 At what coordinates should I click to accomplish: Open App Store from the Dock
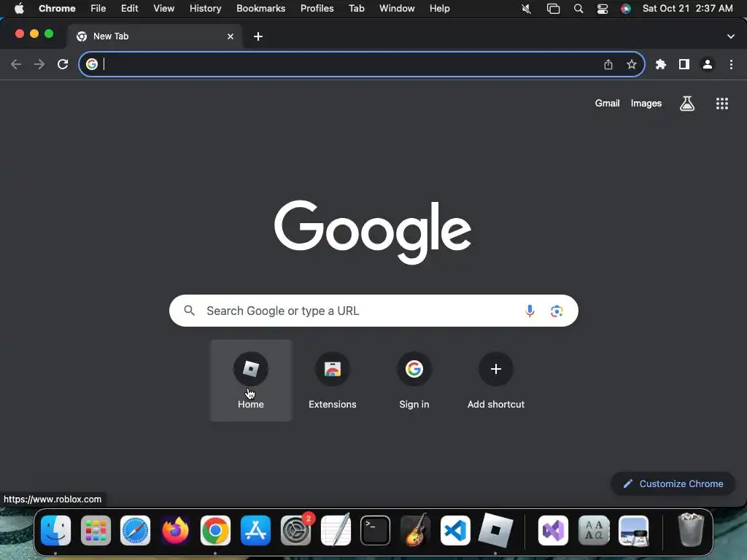(x=255, y=531)
